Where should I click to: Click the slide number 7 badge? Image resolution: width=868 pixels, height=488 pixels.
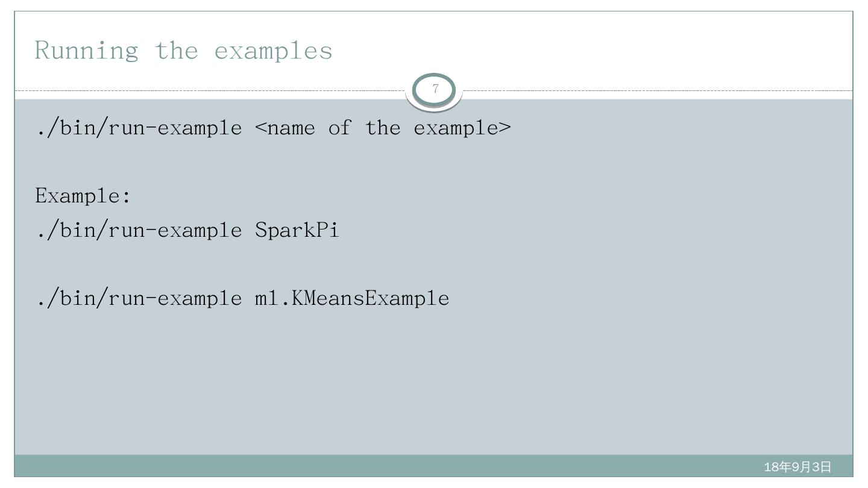[435, 90]
